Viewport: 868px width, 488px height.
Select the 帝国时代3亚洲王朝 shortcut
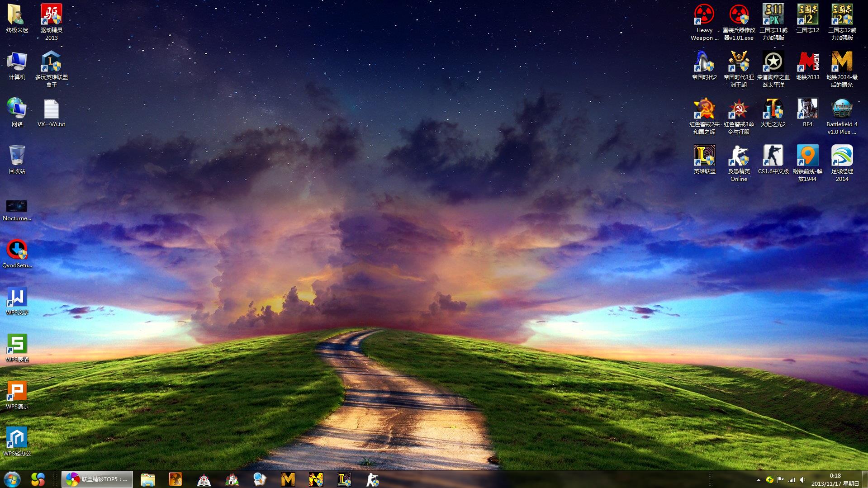pos(739,69)
